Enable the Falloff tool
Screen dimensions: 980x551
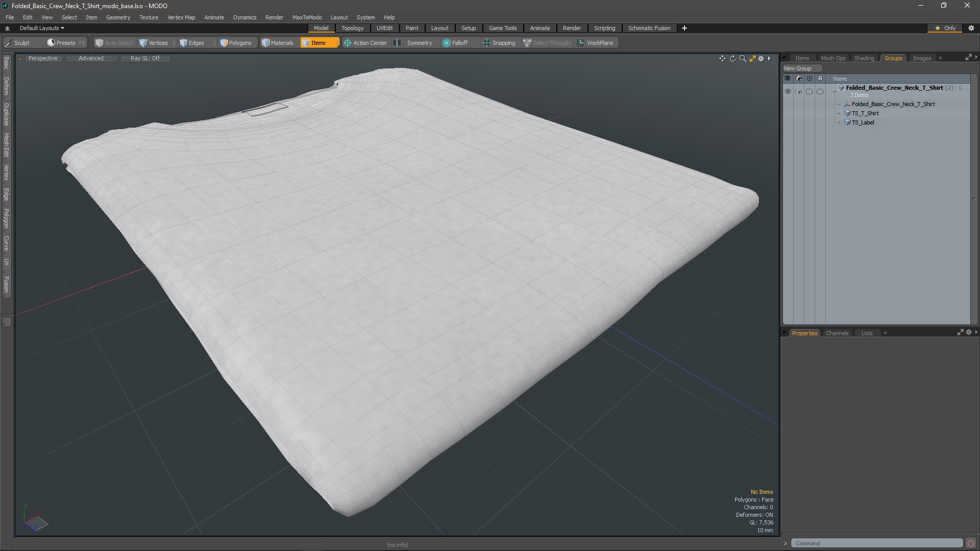(x=455, y=43)
